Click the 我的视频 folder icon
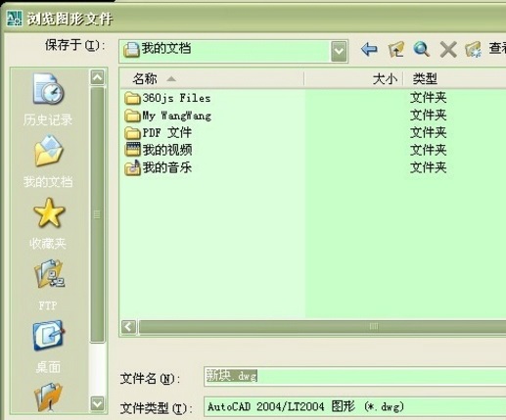 pyautogui.click(x=132, y=150)
